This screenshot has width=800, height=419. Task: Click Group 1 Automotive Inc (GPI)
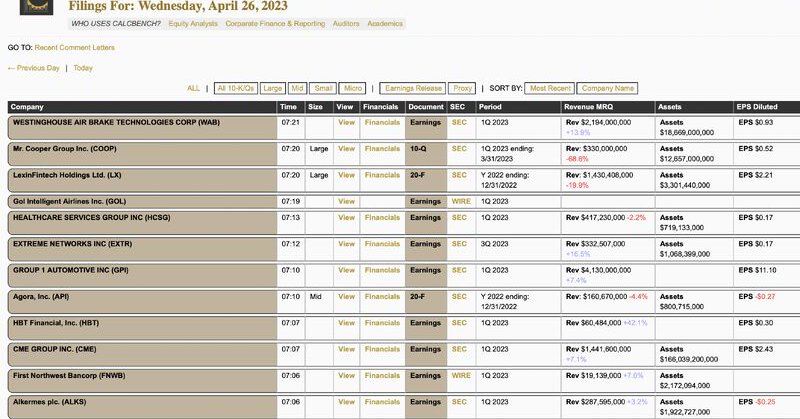pos(71,270)
